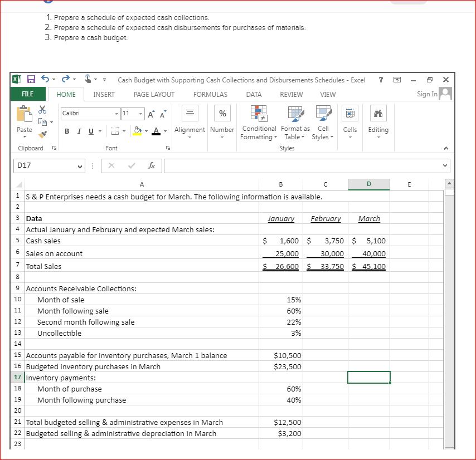Apply the Percent number format icon
476x460 pixels.
point(222,114)
